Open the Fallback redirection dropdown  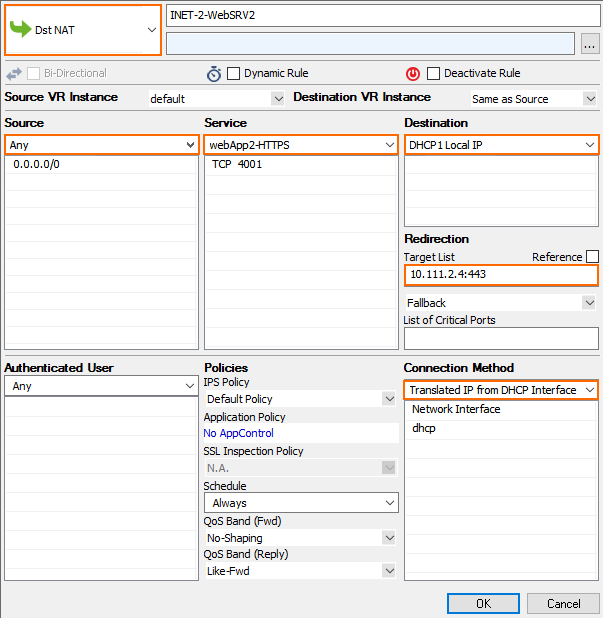501,303
